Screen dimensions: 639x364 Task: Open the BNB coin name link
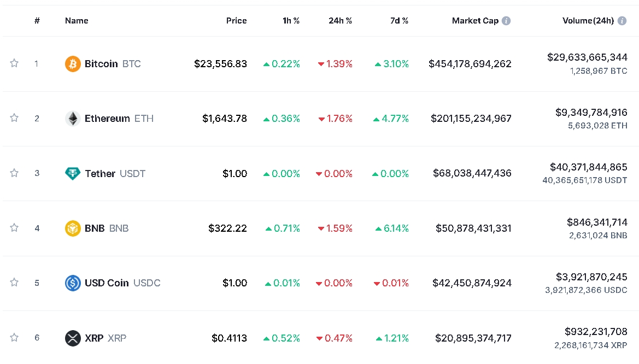click(95, 228)
